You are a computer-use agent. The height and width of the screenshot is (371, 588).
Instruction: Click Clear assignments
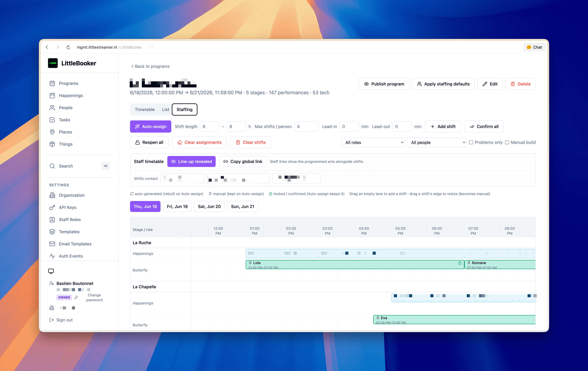tap(200, 142)
